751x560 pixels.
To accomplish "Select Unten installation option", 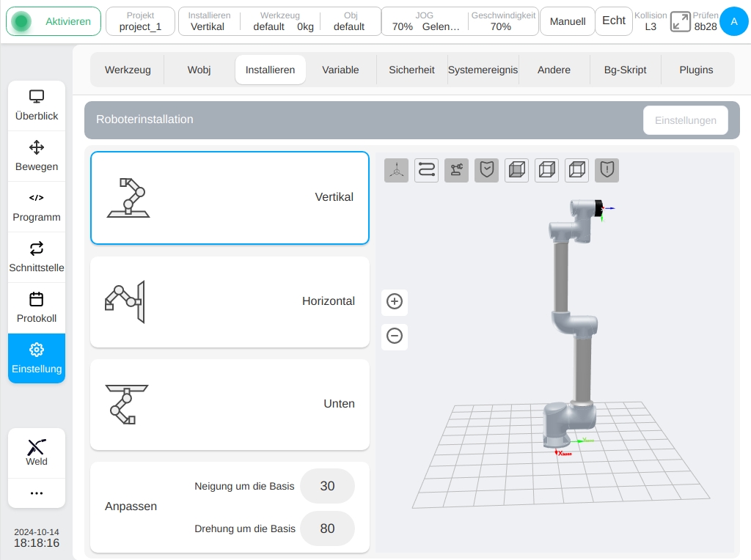I will [230, 405].
